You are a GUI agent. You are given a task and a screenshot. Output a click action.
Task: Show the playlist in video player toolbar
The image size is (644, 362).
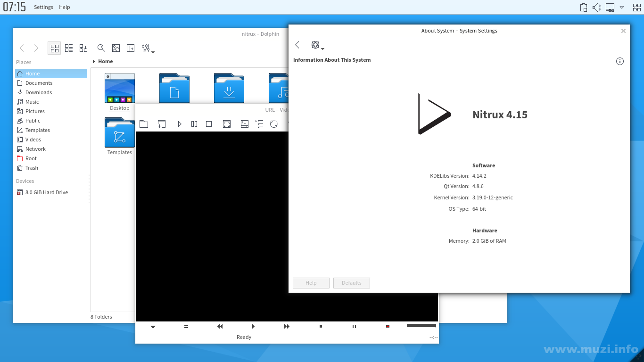tap(259, 124)
